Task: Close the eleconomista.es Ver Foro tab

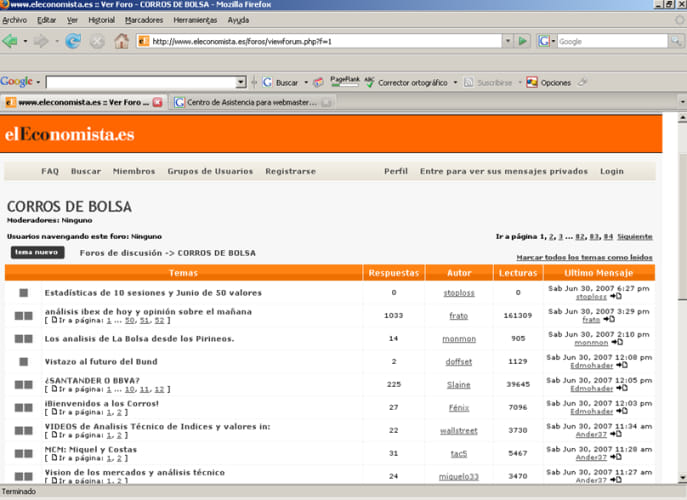Action: tap(157, 102)
